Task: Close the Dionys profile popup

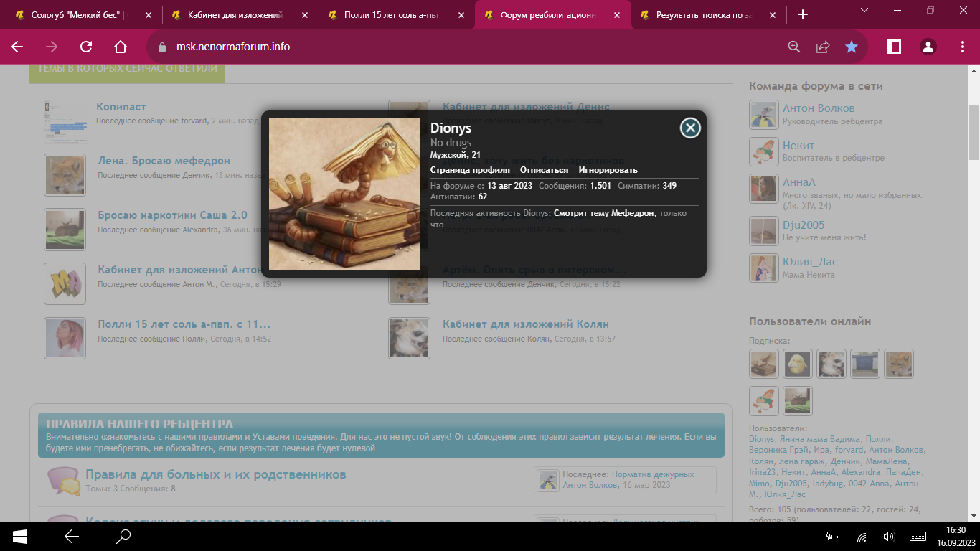Action: pyautogui.click(x=690, y=128)
